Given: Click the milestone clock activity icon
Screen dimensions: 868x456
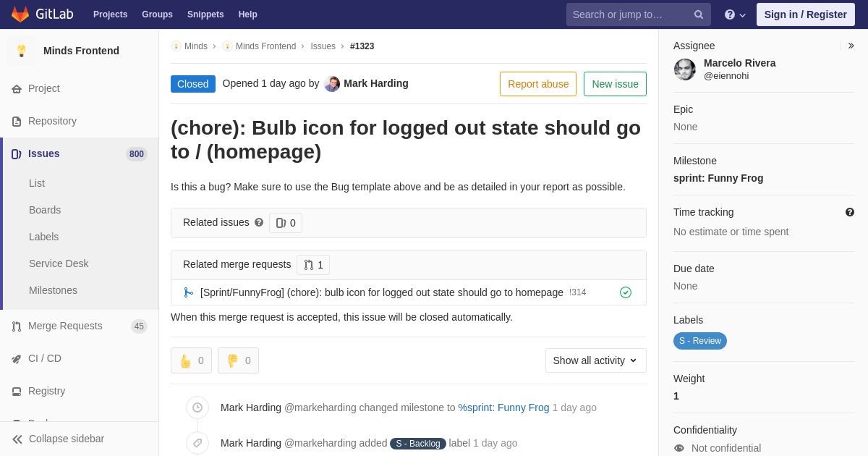Looking at the screenshot, I should (197, 408).
